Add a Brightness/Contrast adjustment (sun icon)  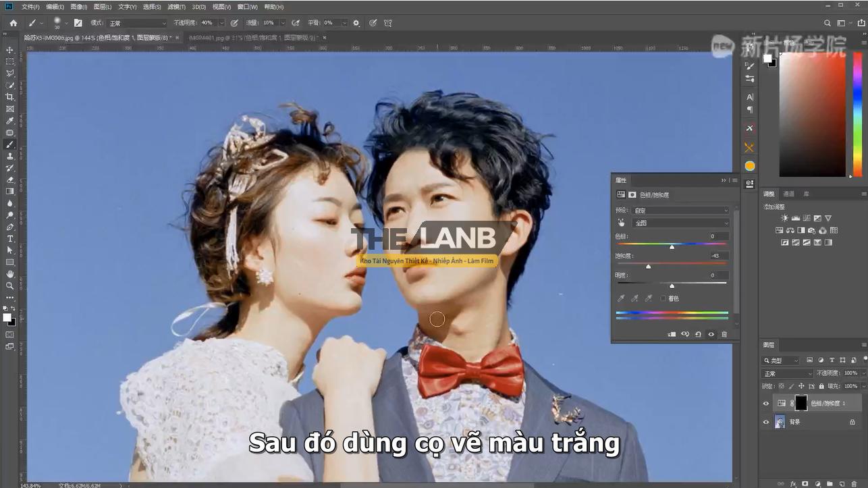[x=784, y=218]
